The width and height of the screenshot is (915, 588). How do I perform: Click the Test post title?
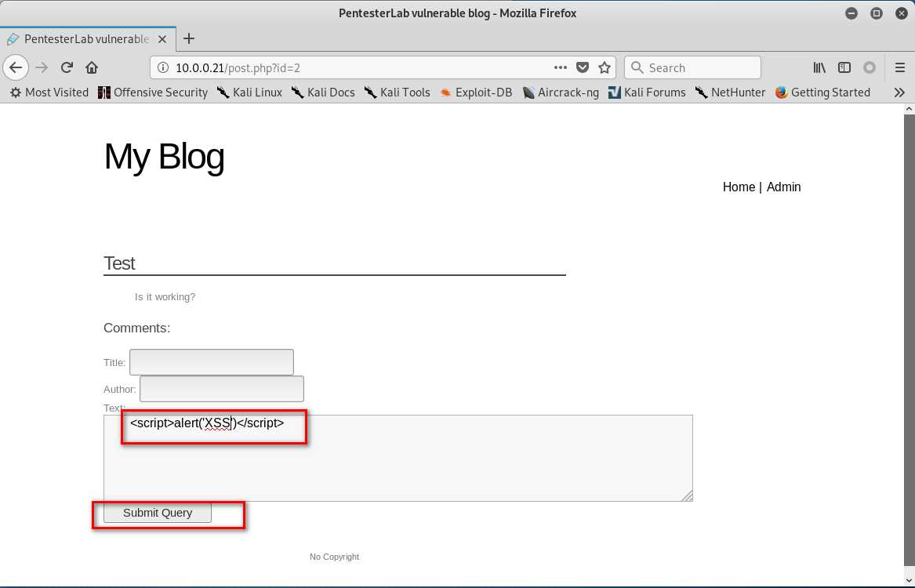(119, 263)
